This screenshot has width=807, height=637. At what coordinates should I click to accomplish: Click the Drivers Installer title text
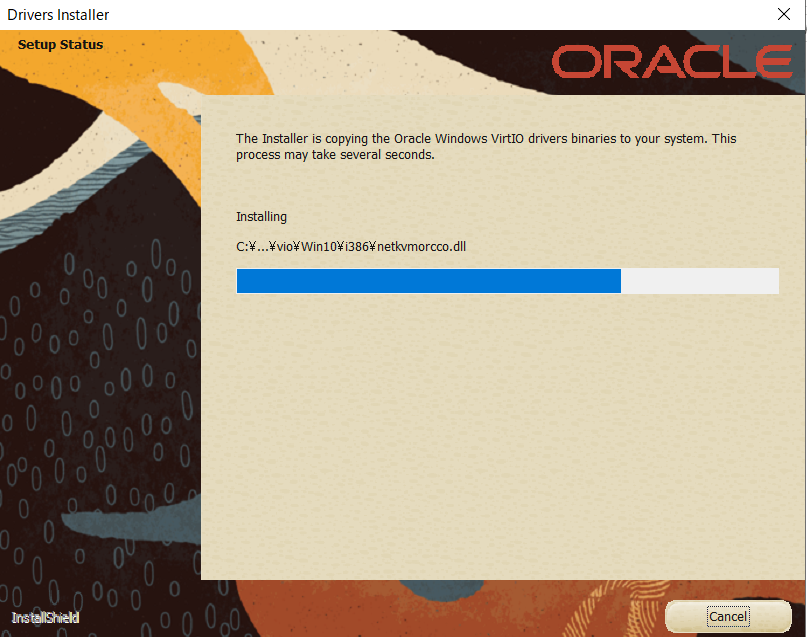point(58,15)
